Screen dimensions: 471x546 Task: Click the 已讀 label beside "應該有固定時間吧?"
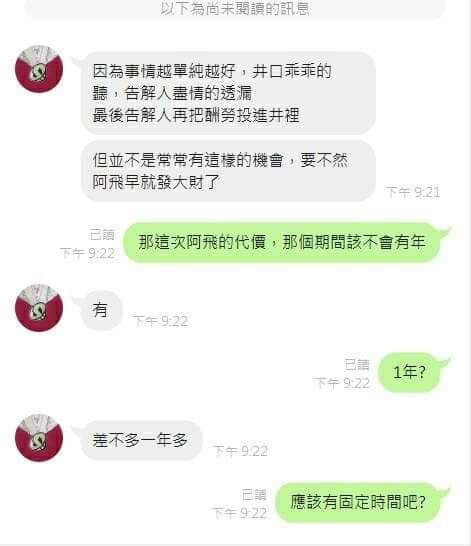[254, 494]
